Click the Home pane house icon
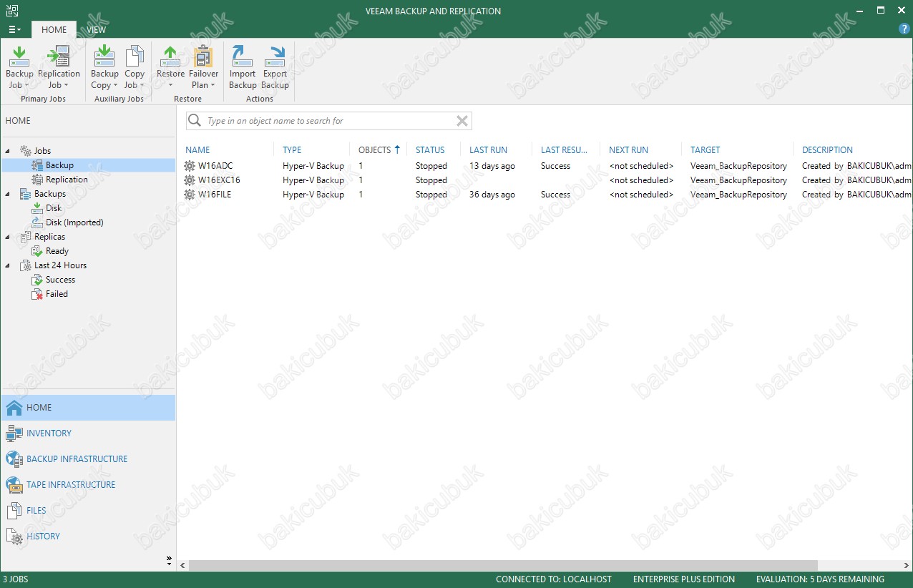This screenshot has height=588, width=913. tap(14, 407)
